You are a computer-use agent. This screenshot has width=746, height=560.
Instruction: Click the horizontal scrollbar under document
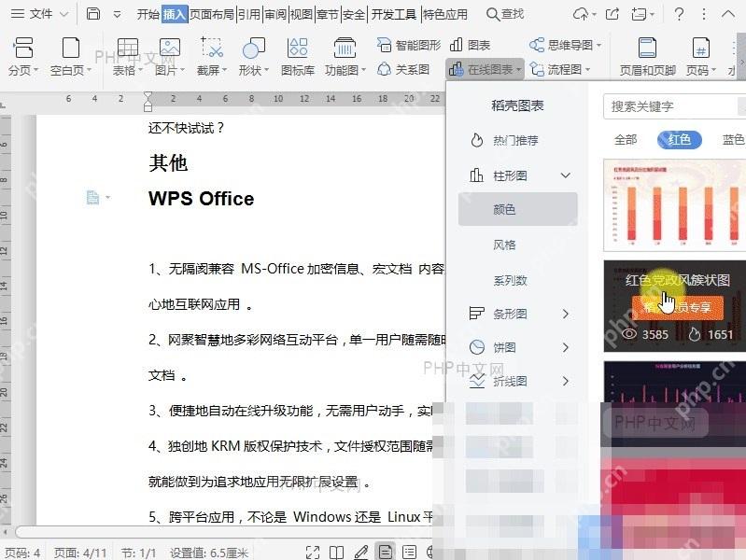pyautogui.click(x=223, y=531)
